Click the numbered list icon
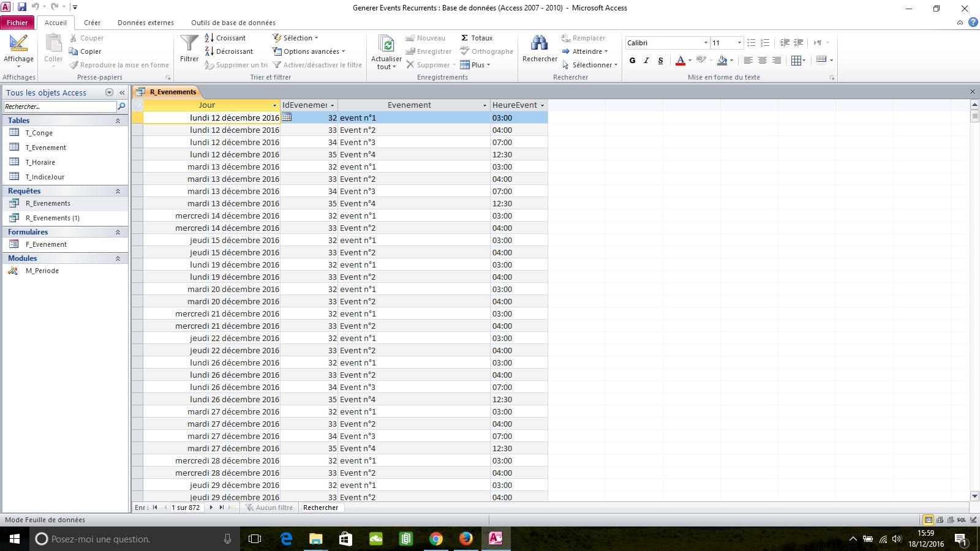This screenshot has height=551, width=980. (764, 43)
